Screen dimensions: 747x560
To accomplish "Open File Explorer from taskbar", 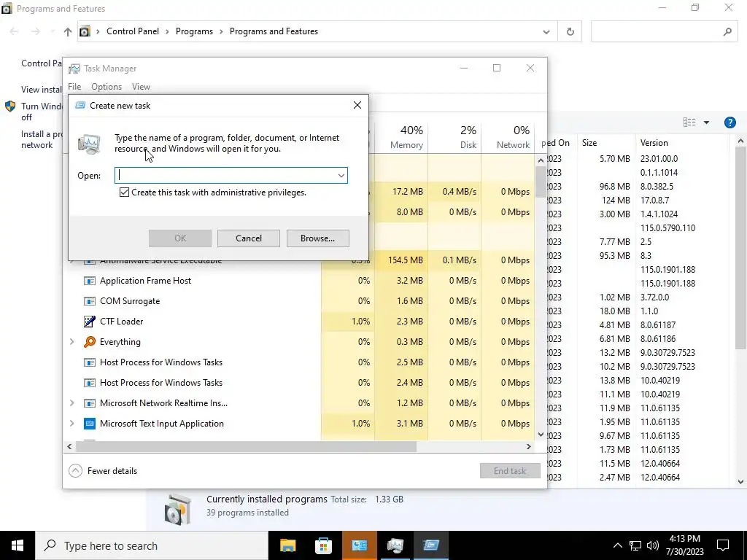I will [x=287, y=545].
